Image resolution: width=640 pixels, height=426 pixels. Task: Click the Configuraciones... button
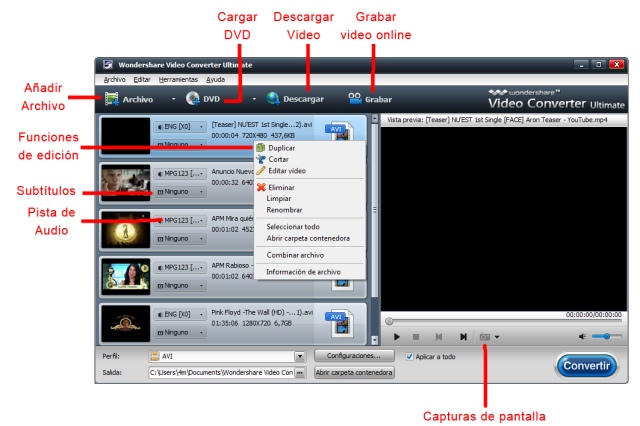click(354, 356)
